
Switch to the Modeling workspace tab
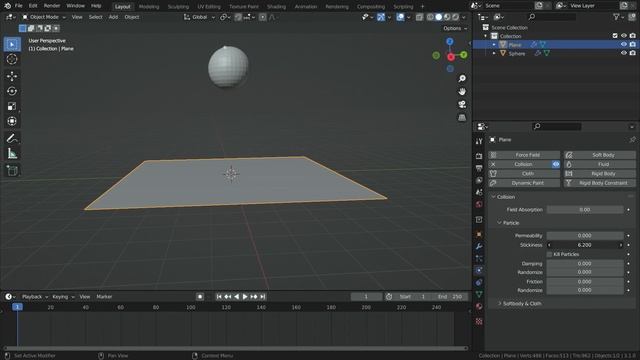coord(149,7)
